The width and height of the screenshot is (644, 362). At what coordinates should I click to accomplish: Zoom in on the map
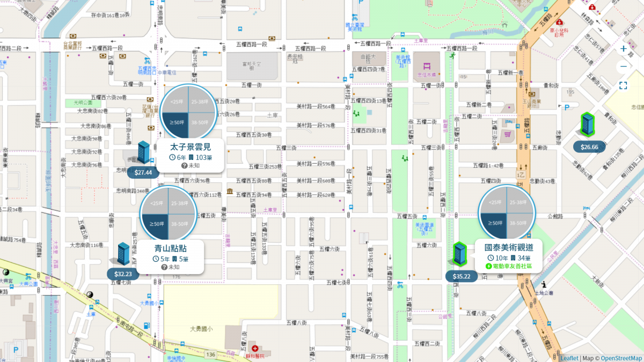[623, 49]
